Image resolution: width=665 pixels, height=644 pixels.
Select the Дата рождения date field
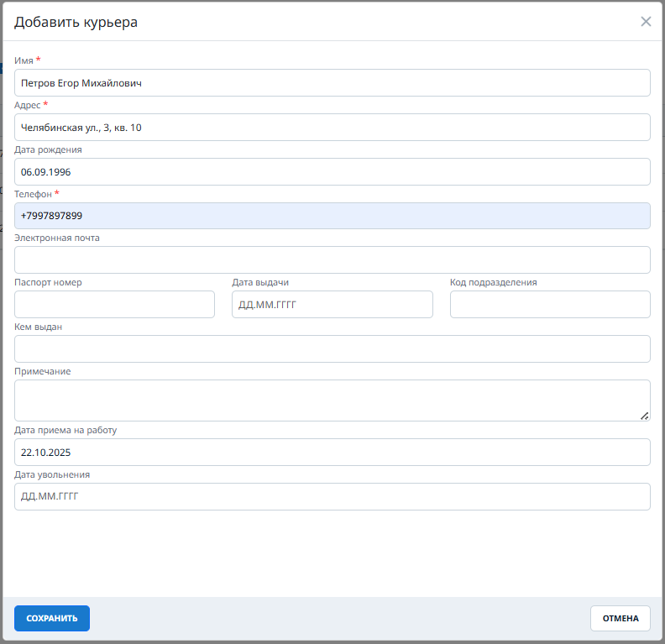tap(332, 171)
